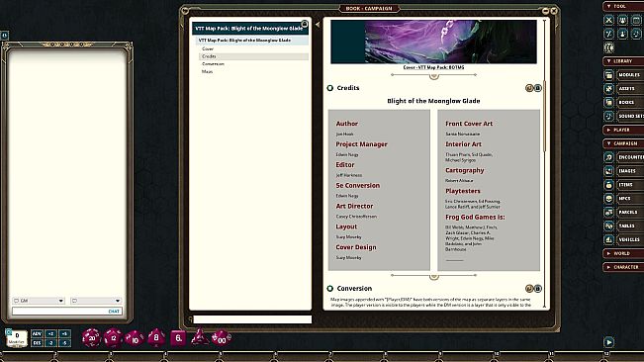Image resolution: width=644 pixels, height=362 pixels.
Task: Click the circle marker beside Credits heading
Action: pos(329,88)
